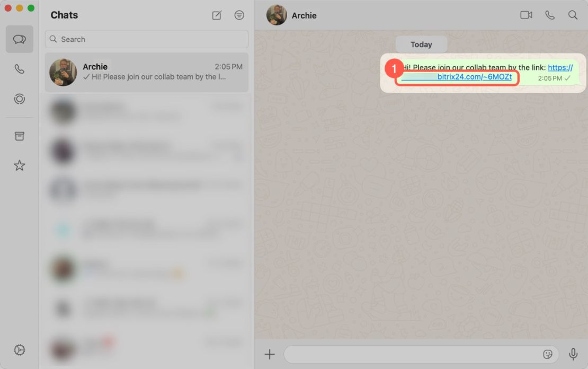Start a voice call with Archie
Image resolution: width=588 pixels, height=369 pixels.
550,15
